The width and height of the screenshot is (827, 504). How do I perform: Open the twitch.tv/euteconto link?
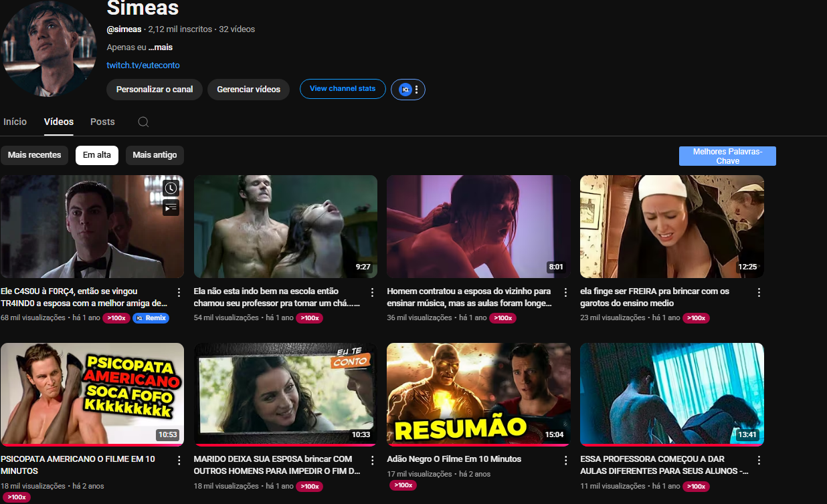click(x=143, y=66)
